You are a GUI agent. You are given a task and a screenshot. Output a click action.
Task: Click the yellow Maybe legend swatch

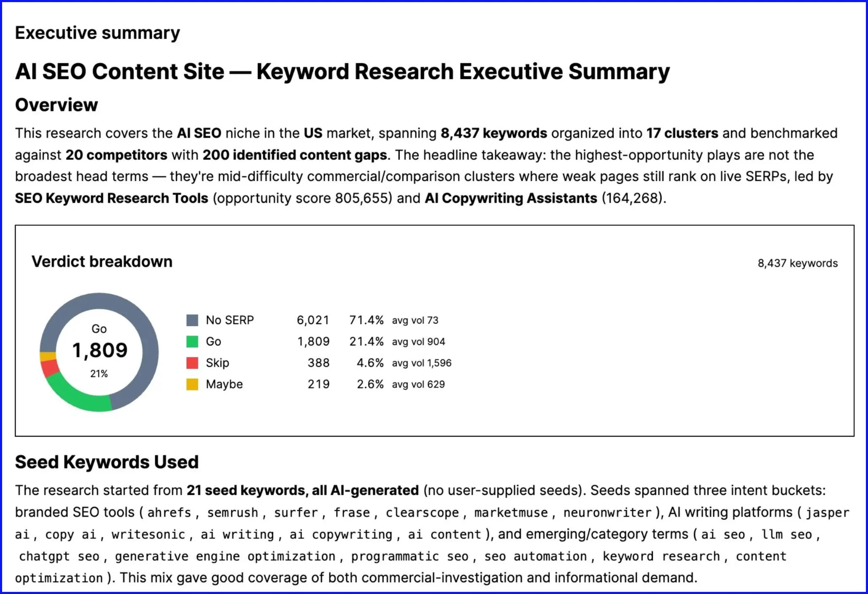(x=192, y=384)
